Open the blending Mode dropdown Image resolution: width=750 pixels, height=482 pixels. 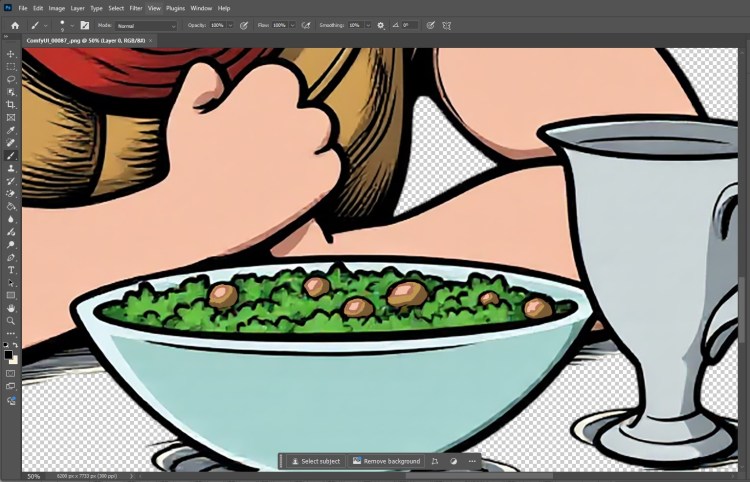[x=145, y=25]
